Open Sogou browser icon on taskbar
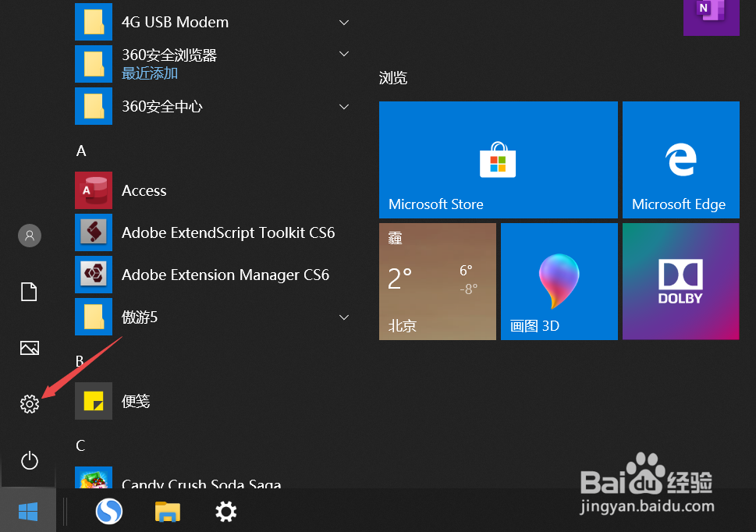The image size is (756, 532). (109, 511)
